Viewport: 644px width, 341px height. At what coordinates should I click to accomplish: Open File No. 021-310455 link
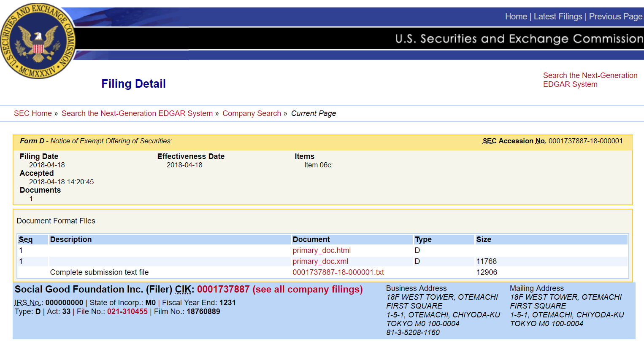127,311
